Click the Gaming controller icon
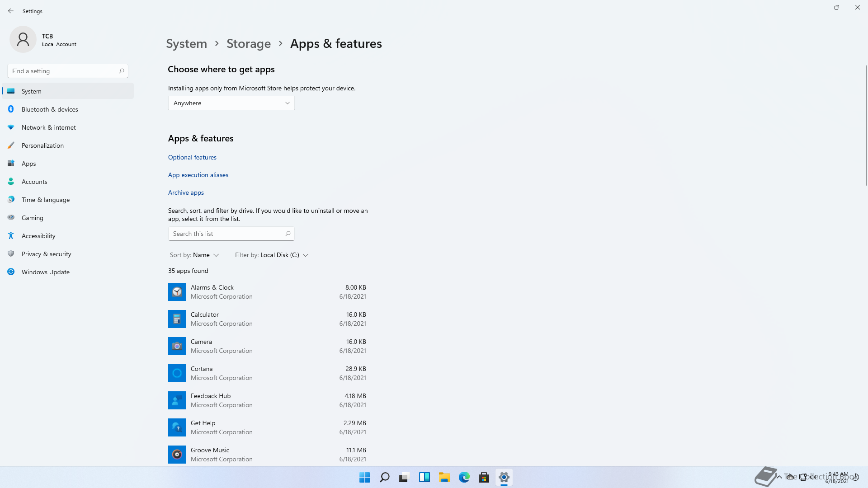Screen dimensions: 868x488 pos(11,217)
